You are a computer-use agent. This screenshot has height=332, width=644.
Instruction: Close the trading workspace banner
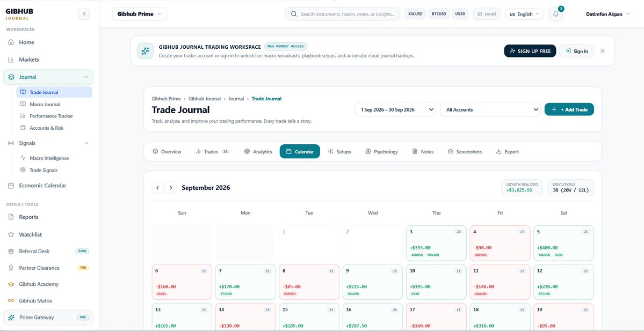tap(603, 51)
